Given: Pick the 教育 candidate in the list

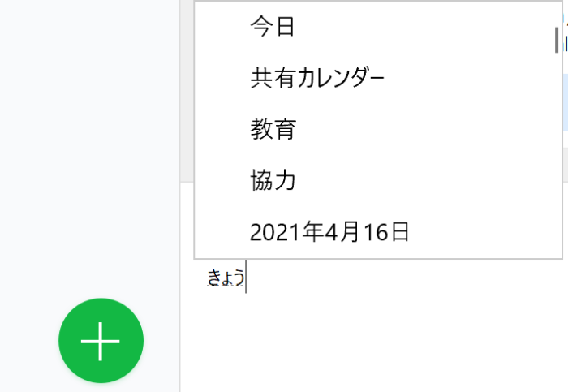Looking at the screenshot, I should tap(273, 129).
